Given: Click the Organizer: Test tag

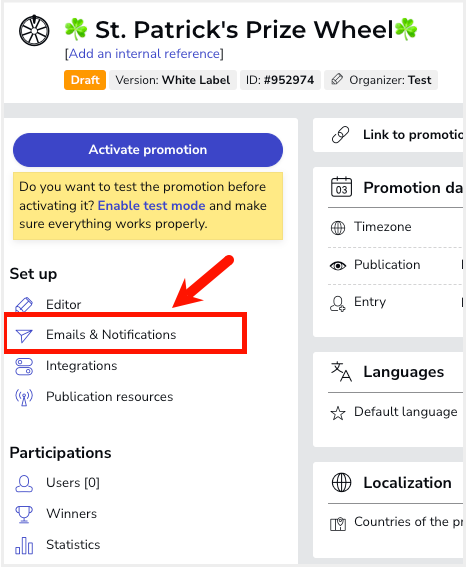Looking at the screenshot, I should (x=381, y=80).
